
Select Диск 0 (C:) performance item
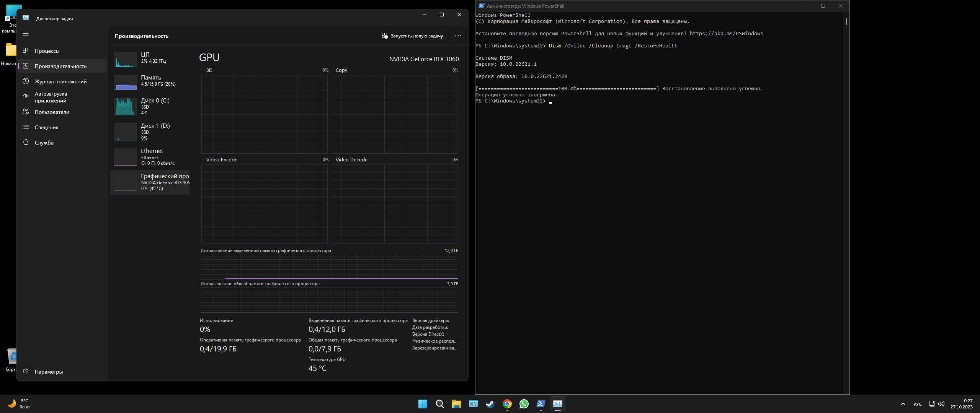[150, 106]
